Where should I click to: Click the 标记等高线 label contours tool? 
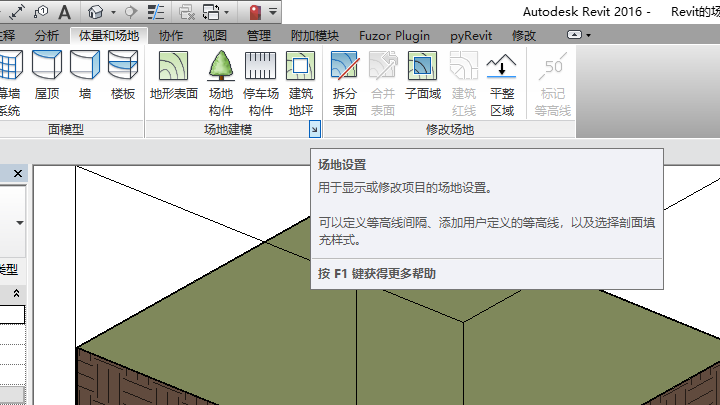click(552, 83)
